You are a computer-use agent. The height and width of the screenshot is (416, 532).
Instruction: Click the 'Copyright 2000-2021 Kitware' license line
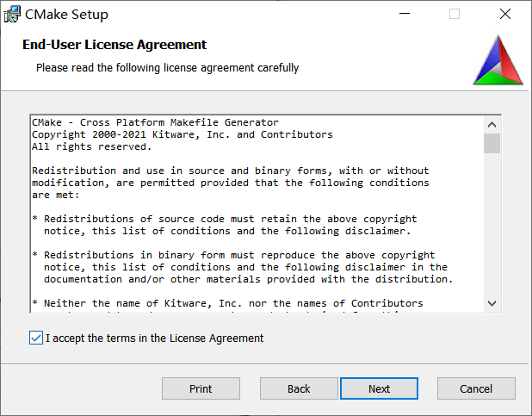(182, 134)
